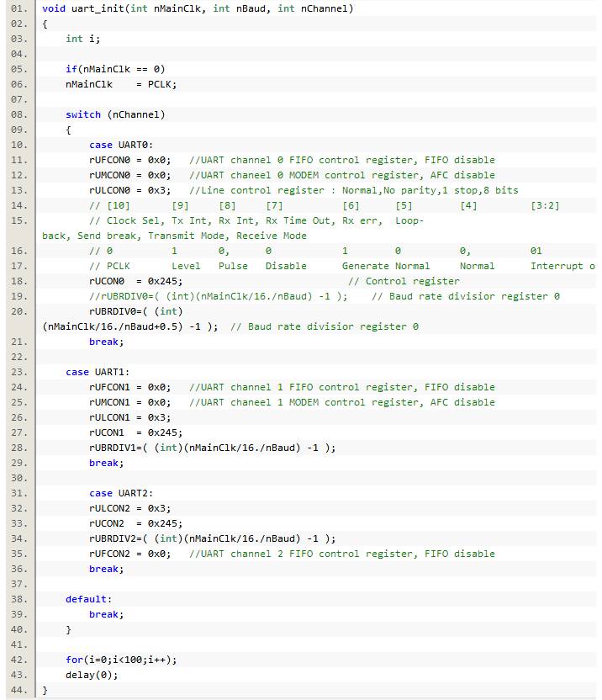
Task: Click line number 01.
Action: coord(18,8)
